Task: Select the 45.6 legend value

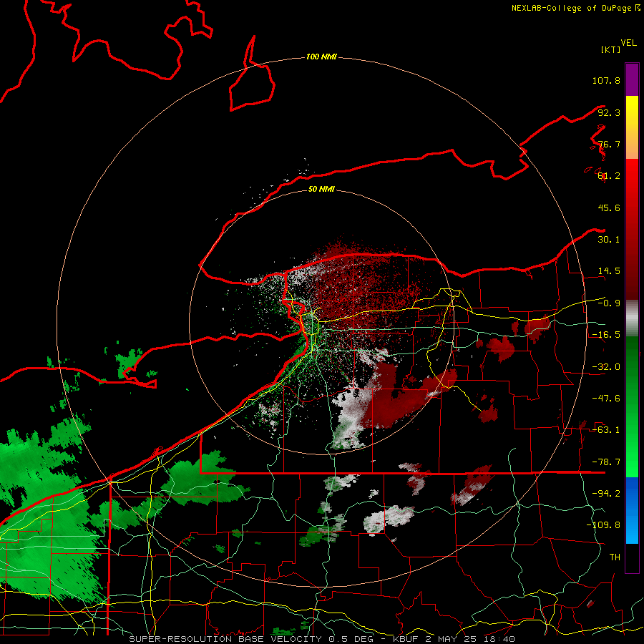Action: point(609,208)
